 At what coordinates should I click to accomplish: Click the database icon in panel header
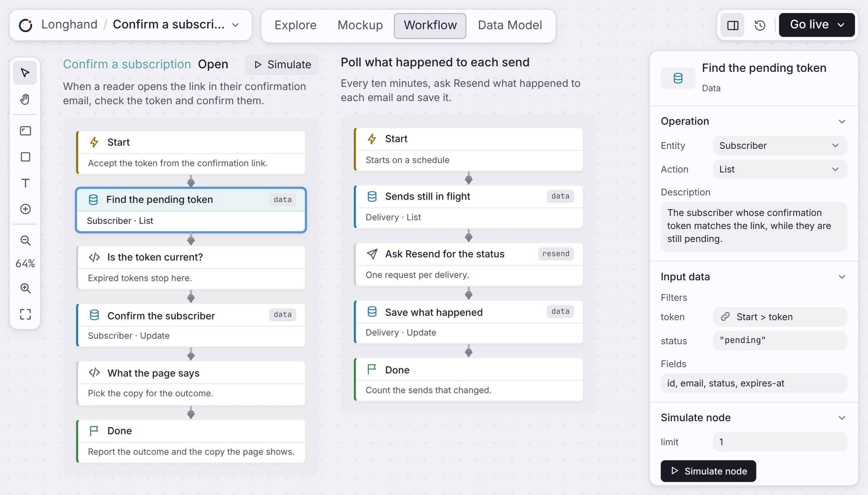pyautogui.click(x=678, y=78)
